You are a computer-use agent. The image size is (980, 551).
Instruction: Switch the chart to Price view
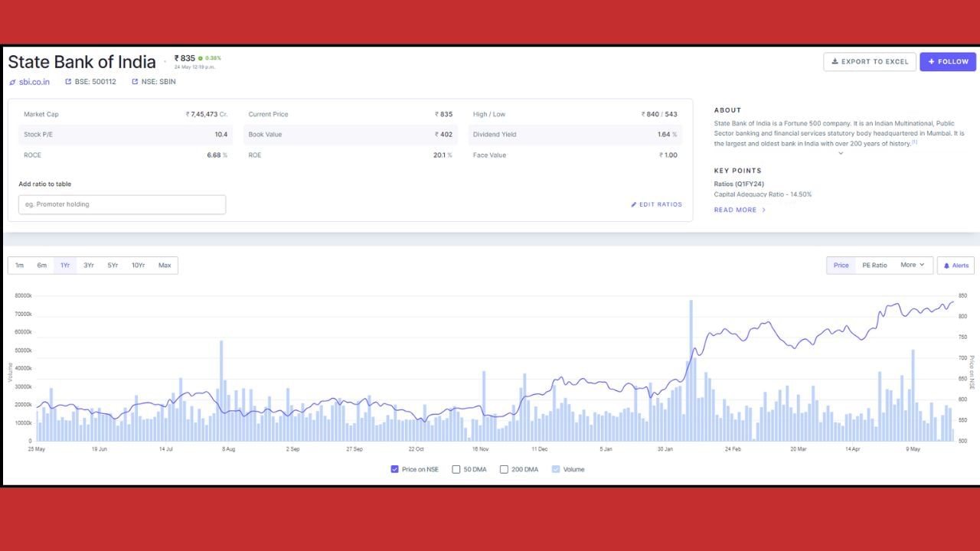pyautogui.click(x=841, y=266)
